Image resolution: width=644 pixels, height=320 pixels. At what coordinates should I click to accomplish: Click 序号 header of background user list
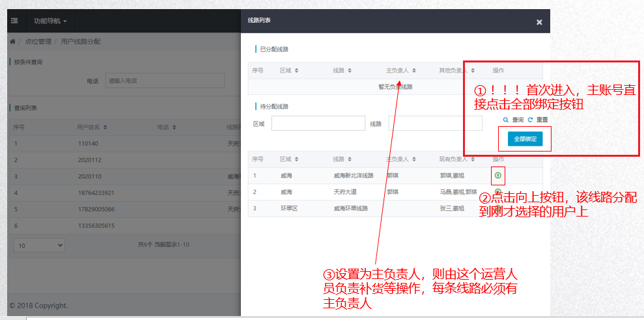click(x=19, y=127)
